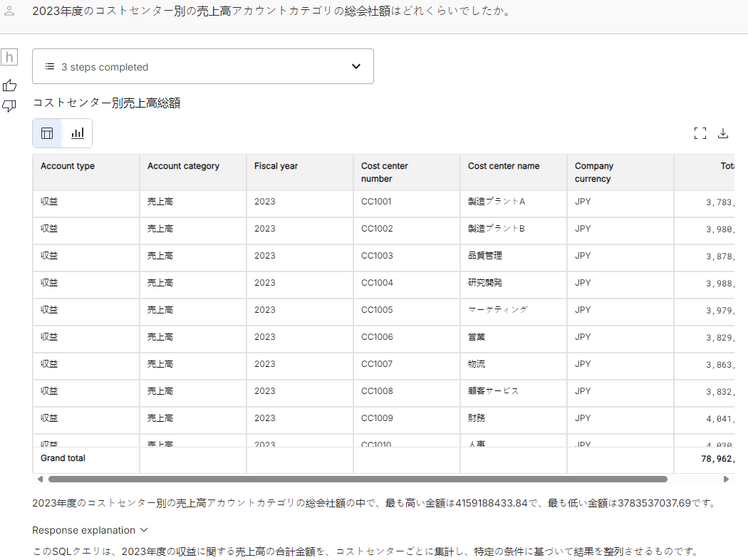Click the Grand total row label
Viewport: 748px width, 560px height.
(63, 458)
